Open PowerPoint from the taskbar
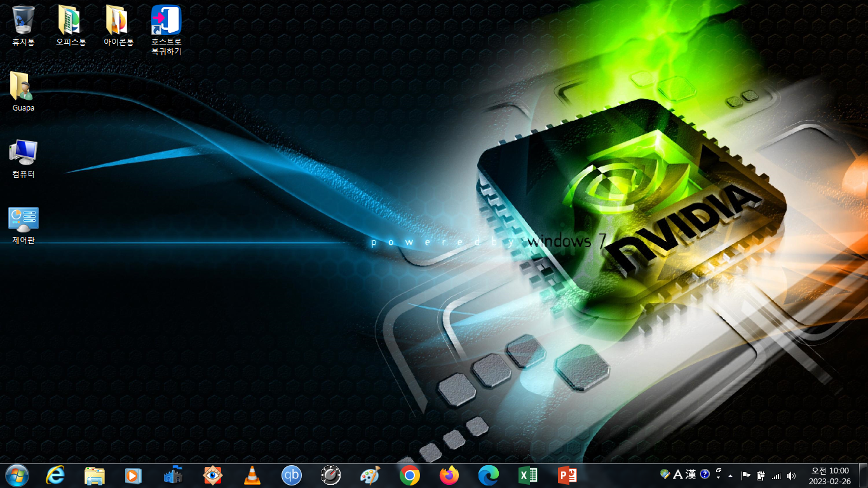The height and width of the screenshot is (488, 868). [x=567, y=475]
